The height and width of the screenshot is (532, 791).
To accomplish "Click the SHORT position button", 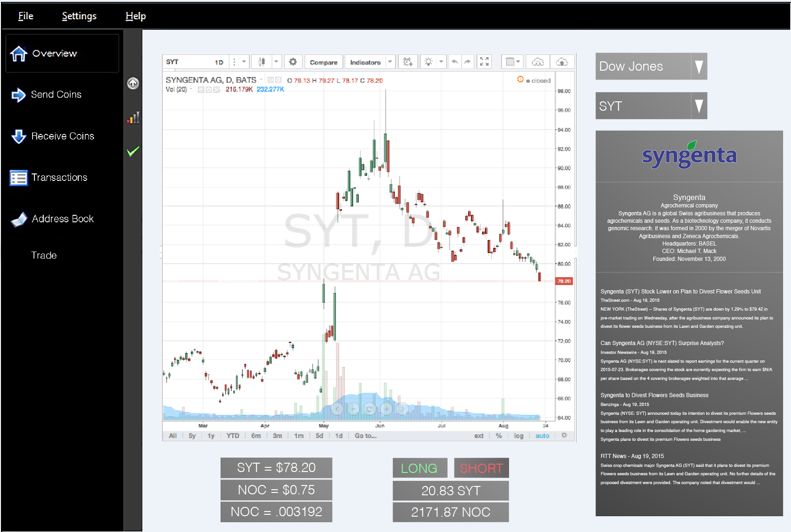I will [x=482, y=468].
